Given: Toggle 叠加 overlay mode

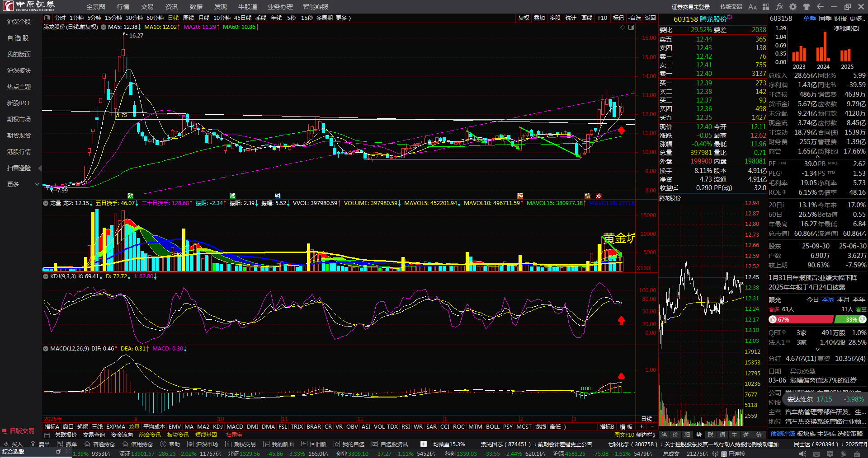Looking at the screenshot, I should (x=539, y=18).
